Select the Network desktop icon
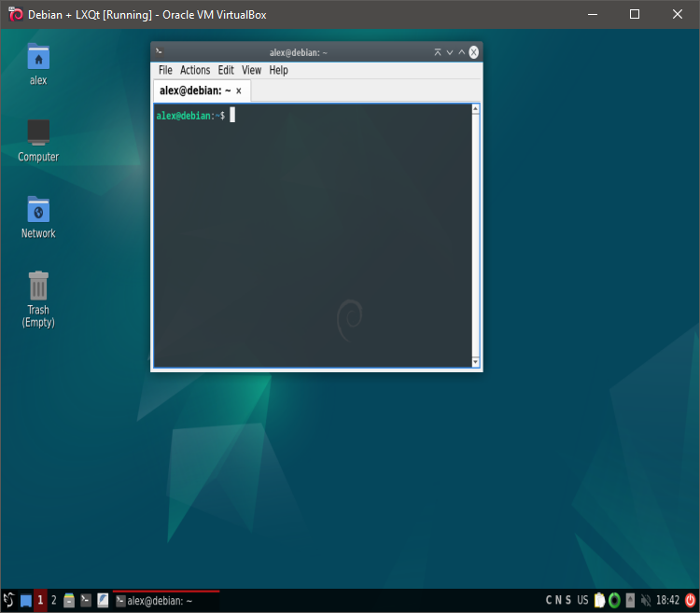Image resolution: width=700 pixels, height=613 pixels. [x=38, y=217]
